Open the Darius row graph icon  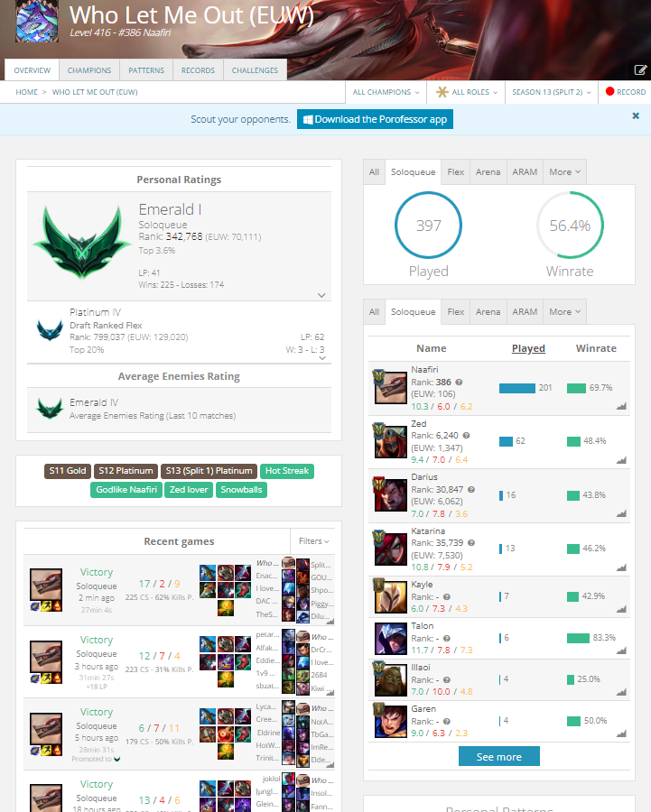(x=621, y=513)
